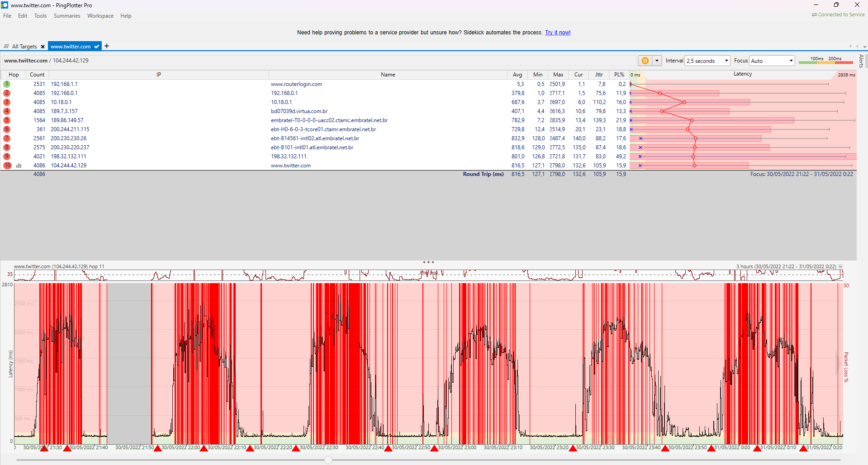Select hop 1 green indicator icon
The width and height of the screenshot is (868, 465).
7,84
